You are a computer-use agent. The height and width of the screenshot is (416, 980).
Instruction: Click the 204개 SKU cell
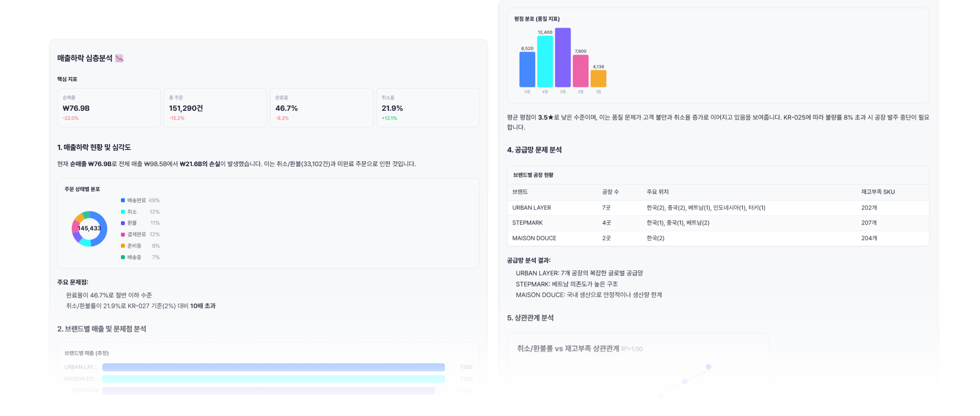click(869, 238)
